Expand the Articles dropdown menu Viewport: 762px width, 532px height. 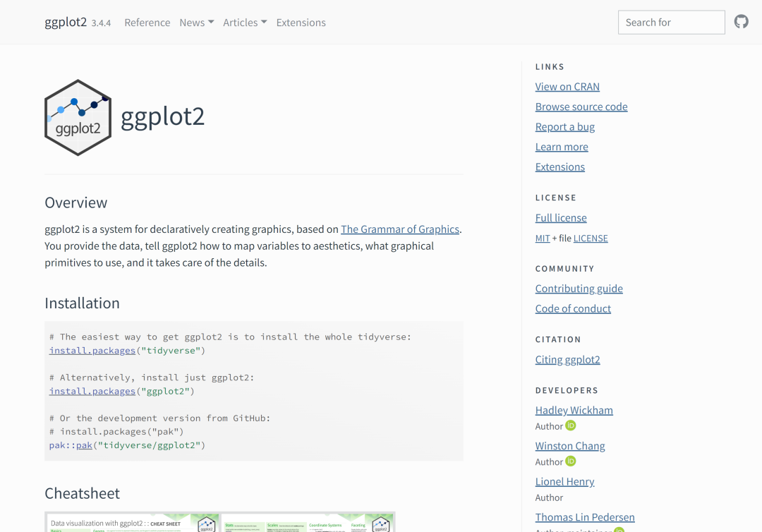point(245,23)
